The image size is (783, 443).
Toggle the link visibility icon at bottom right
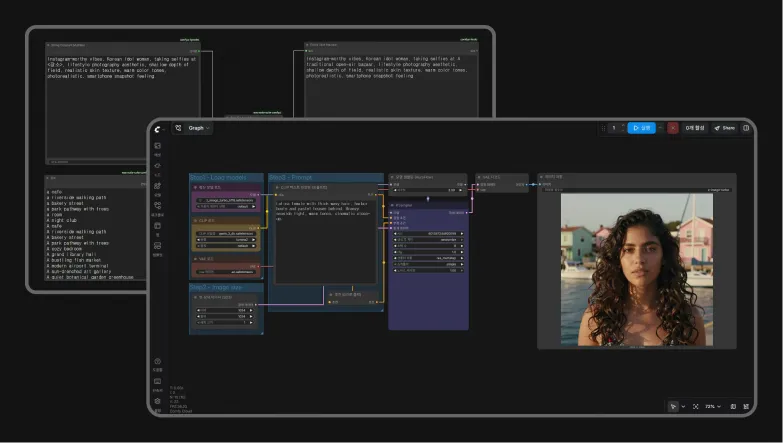click(x=746, y=407)
